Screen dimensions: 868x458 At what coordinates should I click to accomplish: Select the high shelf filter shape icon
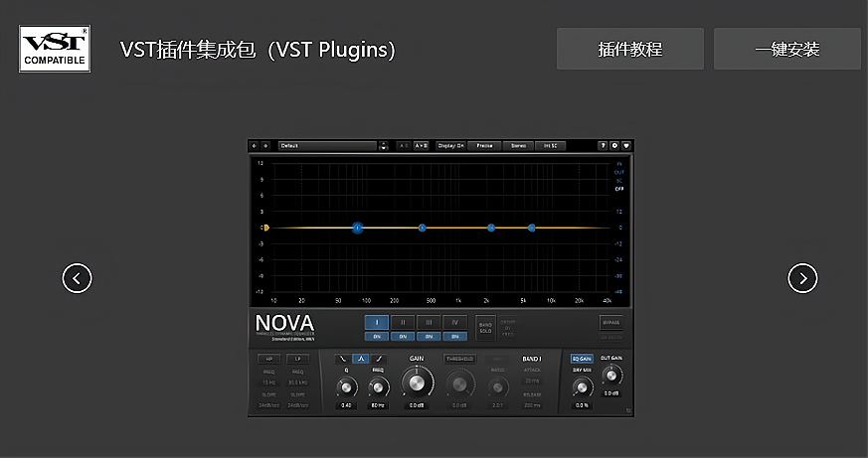380,359
